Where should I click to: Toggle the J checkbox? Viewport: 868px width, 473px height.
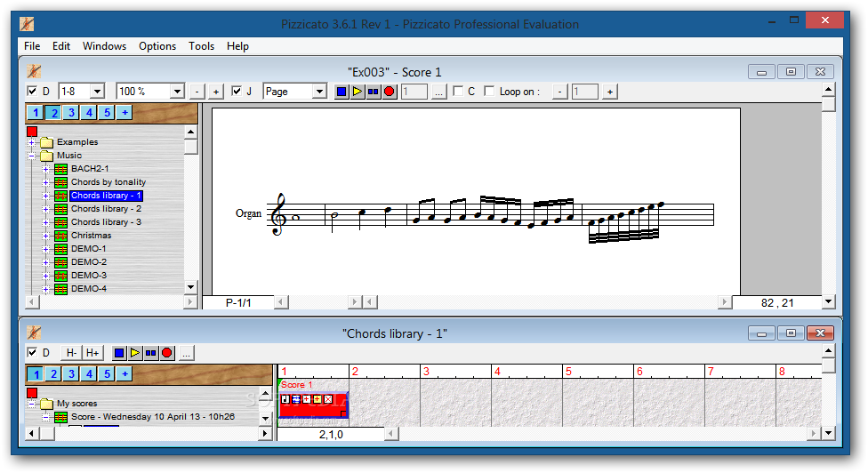click(237, 92)
